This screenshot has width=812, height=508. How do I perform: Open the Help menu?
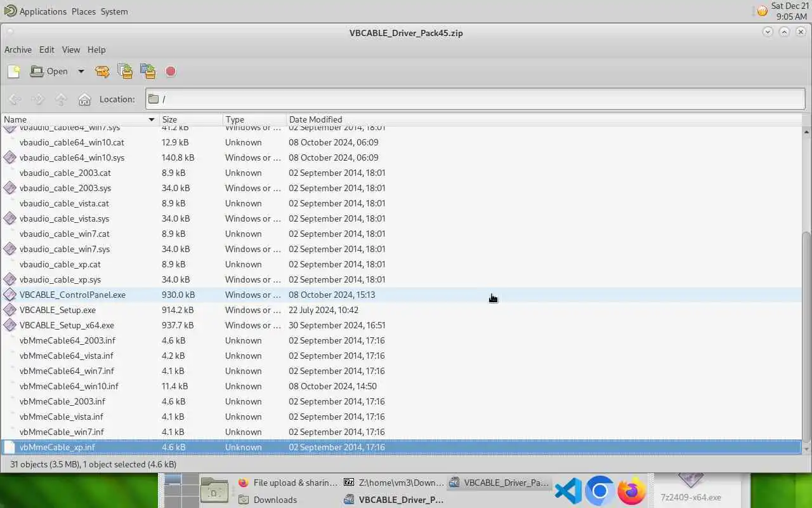click(x=96, y=50)
